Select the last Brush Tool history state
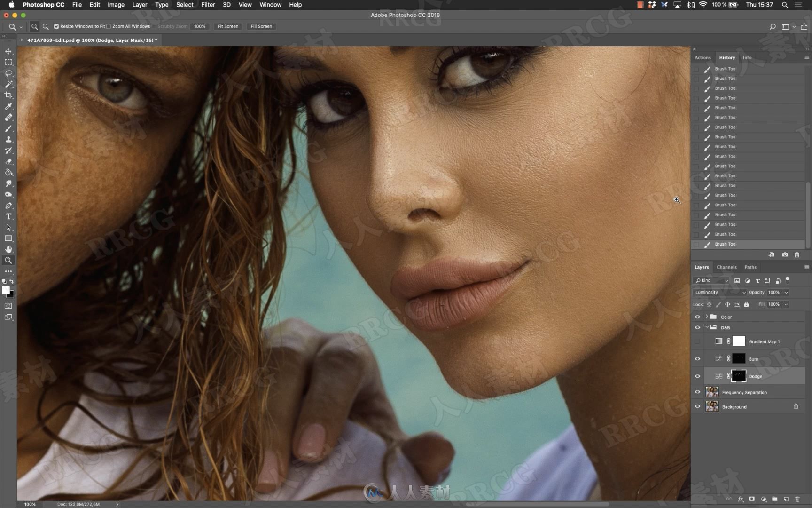 coord(748,244)
